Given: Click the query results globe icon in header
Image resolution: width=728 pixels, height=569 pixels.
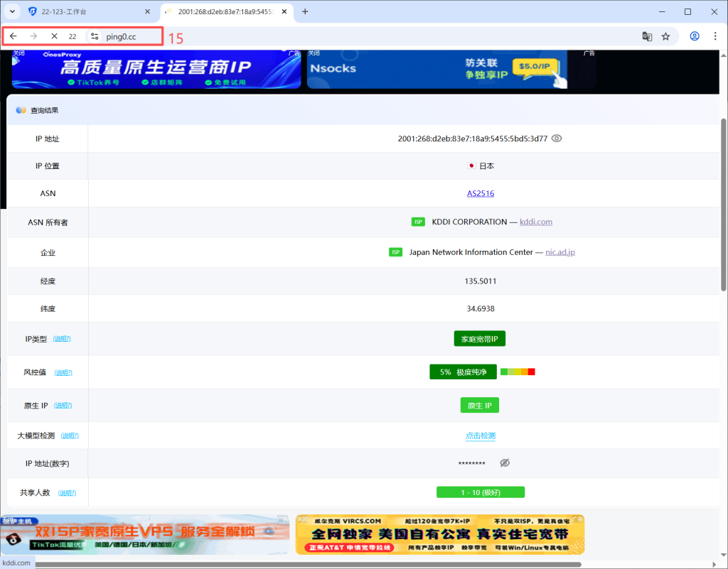Looking at the screenshot, I should [x=20, y=109].
